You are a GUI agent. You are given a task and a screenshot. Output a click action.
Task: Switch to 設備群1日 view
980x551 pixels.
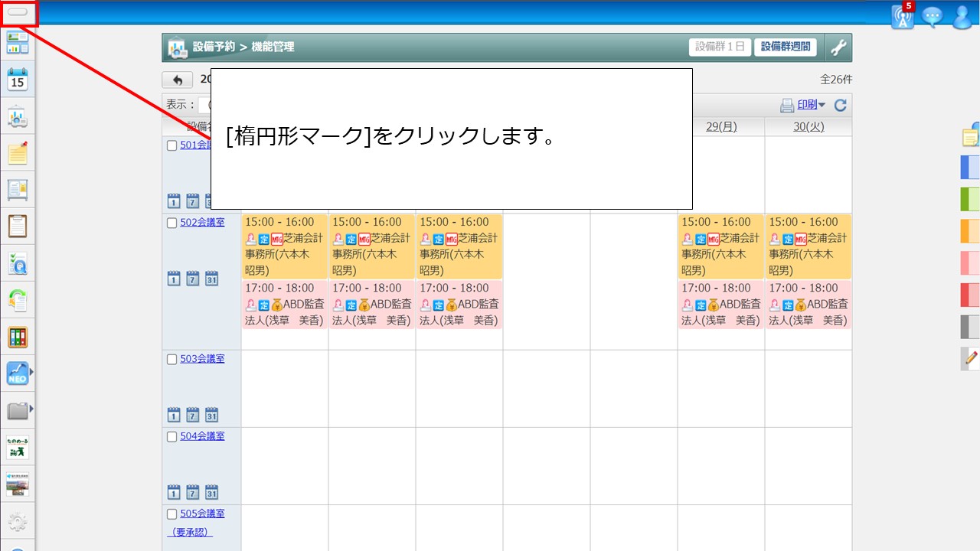(720, 47)
